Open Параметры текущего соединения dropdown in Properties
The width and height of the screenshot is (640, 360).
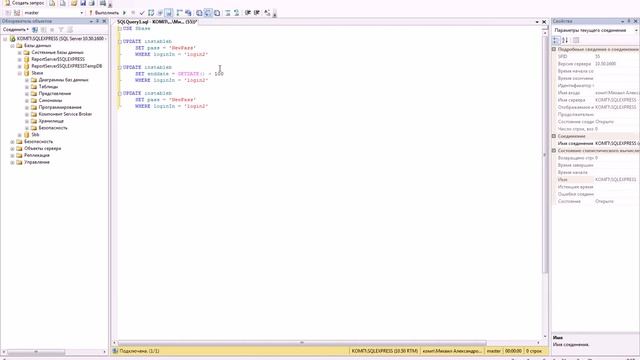(x=636, y=31)
